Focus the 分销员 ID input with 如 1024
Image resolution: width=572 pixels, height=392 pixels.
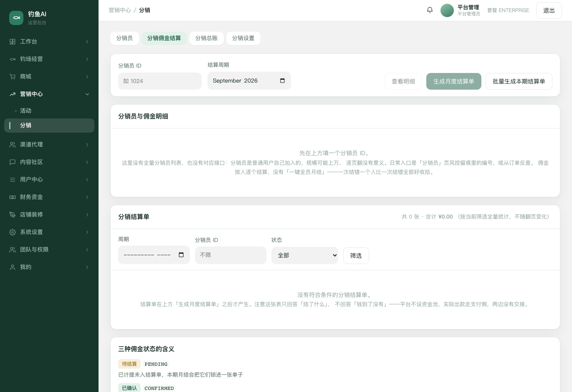160,81
